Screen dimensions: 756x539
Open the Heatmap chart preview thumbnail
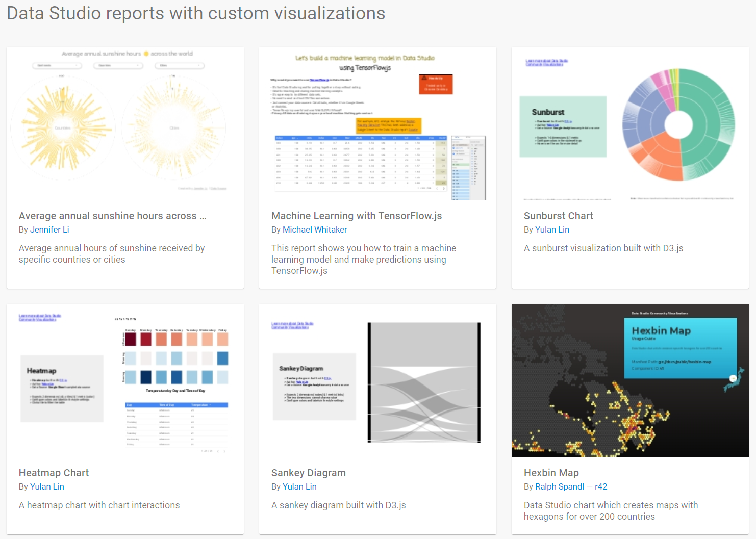(125, 380)
